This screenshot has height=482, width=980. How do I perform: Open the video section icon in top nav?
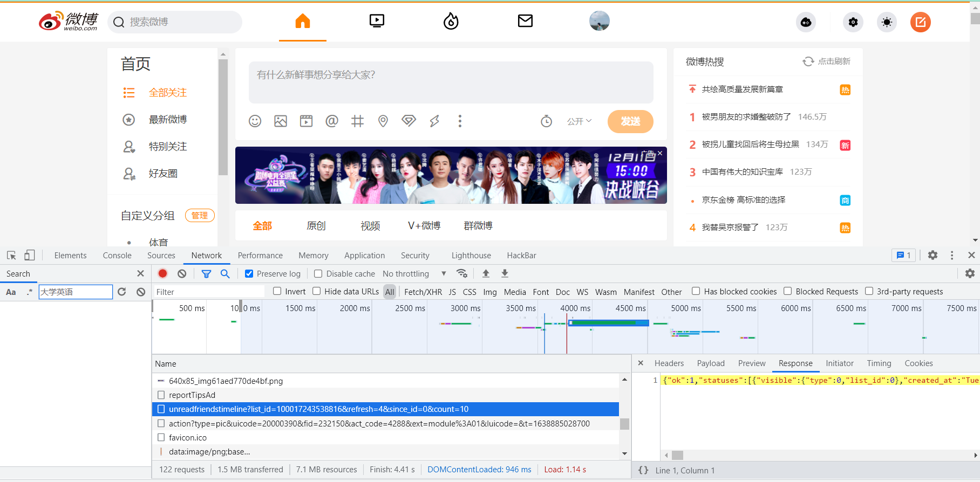coord(377,21)
